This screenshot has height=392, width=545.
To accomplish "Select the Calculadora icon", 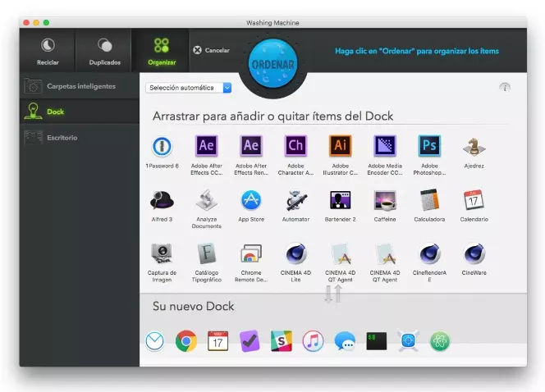I will [x=429, y=200].
